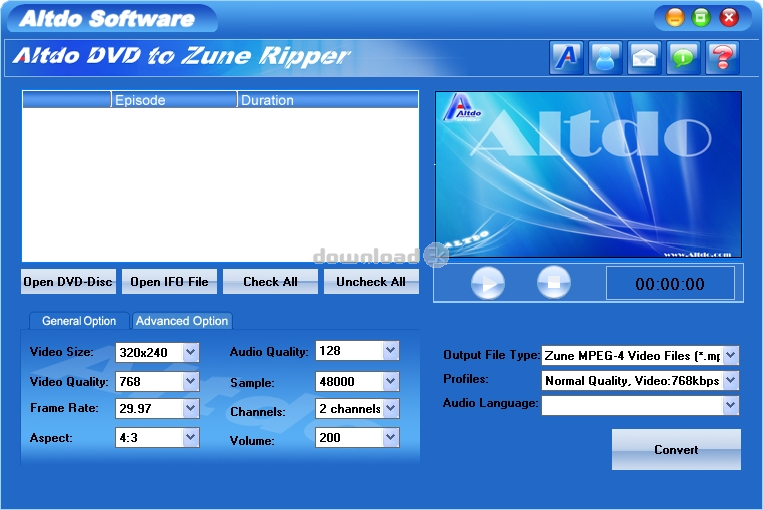This screenshot has width=763, height=510.
Task: Click the Duration column header
Action: pyautogui.click(x=327, y=100)
